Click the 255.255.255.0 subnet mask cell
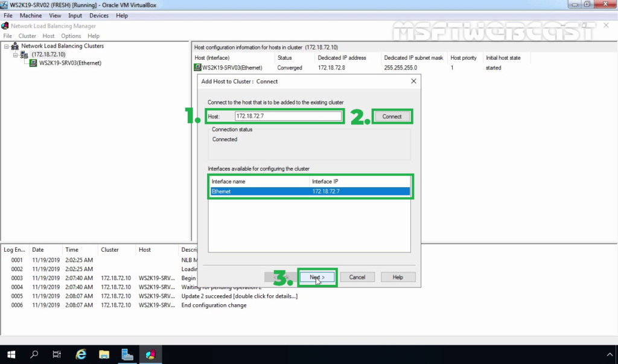Screen dimensions: 618x364 (x=401, y=68)
